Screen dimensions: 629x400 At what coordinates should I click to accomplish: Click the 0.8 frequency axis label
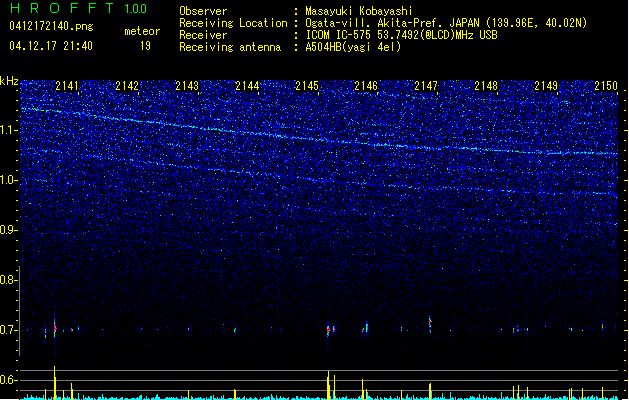(9, 280)
